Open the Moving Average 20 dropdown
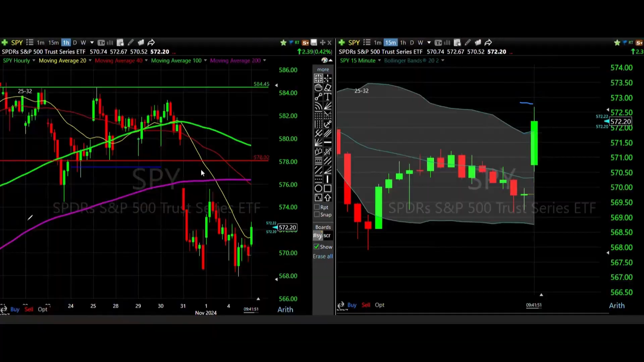 coord(90,61)
